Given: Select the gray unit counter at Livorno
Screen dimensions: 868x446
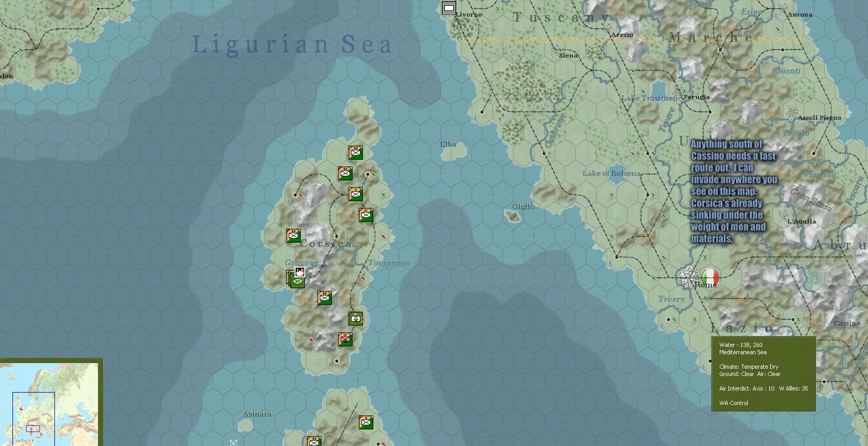Looking at the screenshot, I should 449,8.
